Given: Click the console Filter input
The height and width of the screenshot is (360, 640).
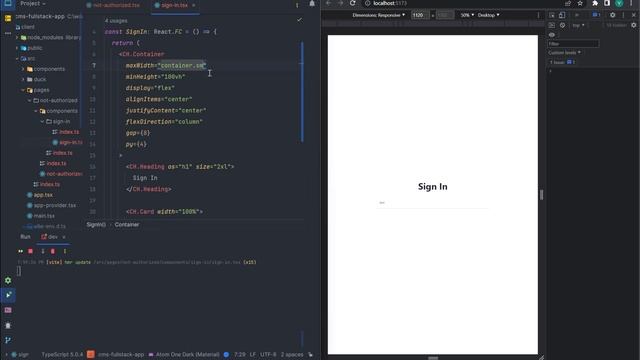Looking at the screenshot, I should coord(573,44).
